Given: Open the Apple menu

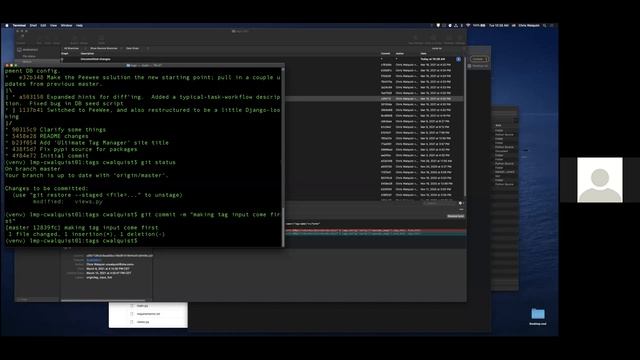Looking at the screenshot, I should [7, 25].
